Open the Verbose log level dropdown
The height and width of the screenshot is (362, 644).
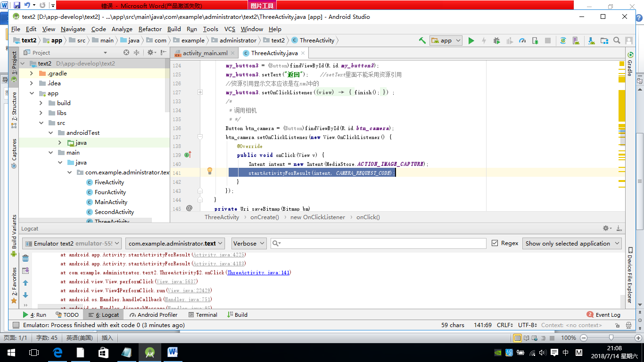click(x=249, y=243)
